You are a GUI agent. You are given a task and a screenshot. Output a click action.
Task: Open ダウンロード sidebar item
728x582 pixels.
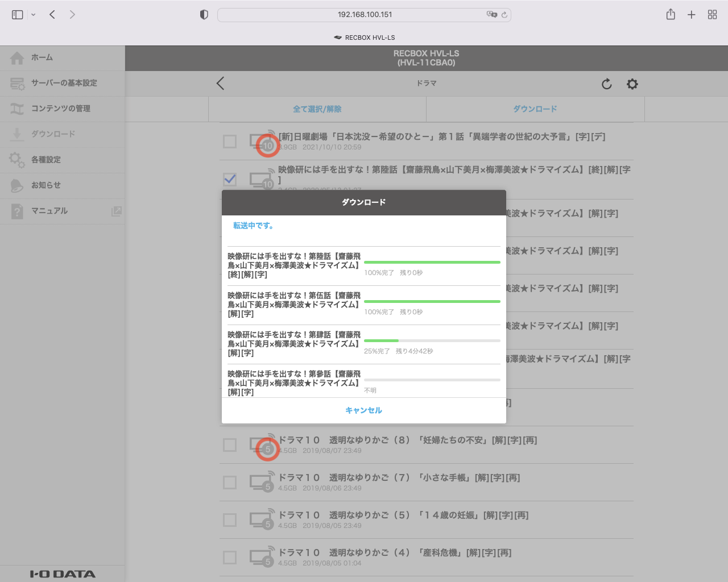(x=63, y=134)
